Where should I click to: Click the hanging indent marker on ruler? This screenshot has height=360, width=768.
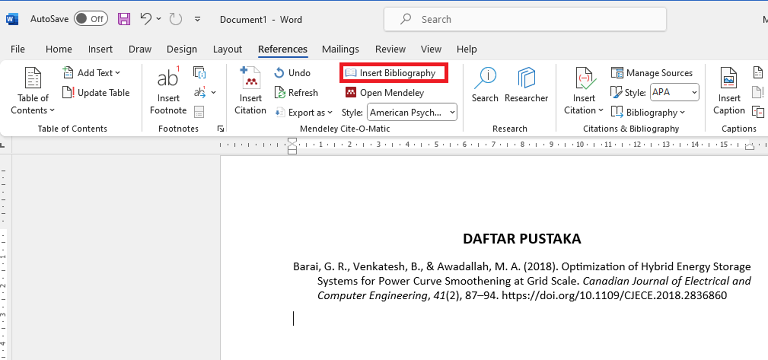pos(292,146)
